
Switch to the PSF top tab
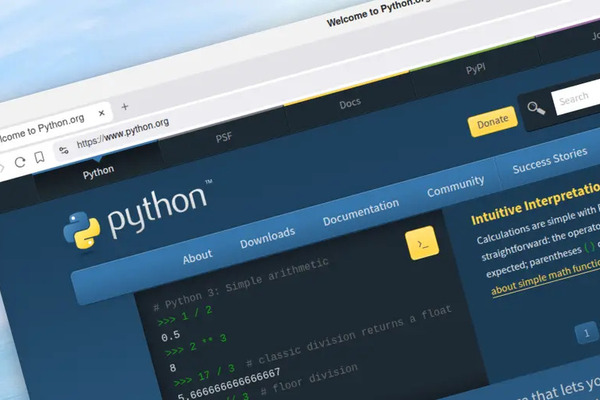coord(224,138)
